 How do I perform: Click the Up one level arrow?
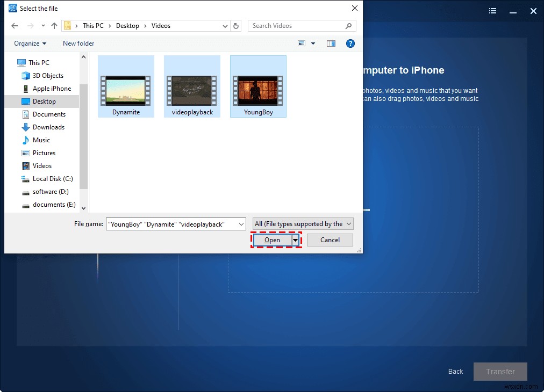(54, 25)
